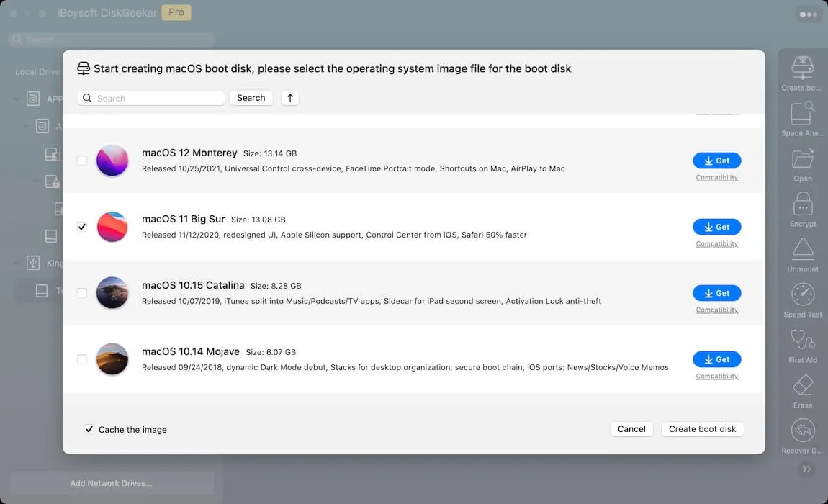Get the macOS 12 Monterey image
828x504 pixels.
[716, 161]
